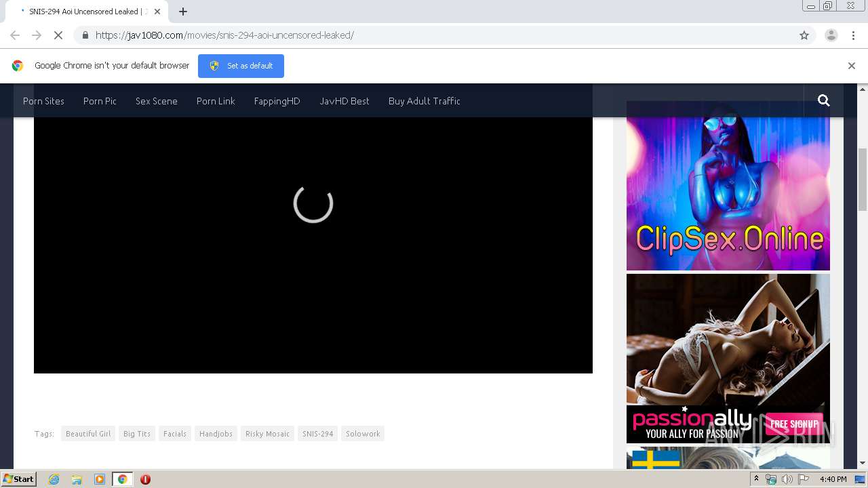Select the SNIS-294 tag
Image resolution: width=868 pixels, height=488 pixels.
click(x=317, y=434)
